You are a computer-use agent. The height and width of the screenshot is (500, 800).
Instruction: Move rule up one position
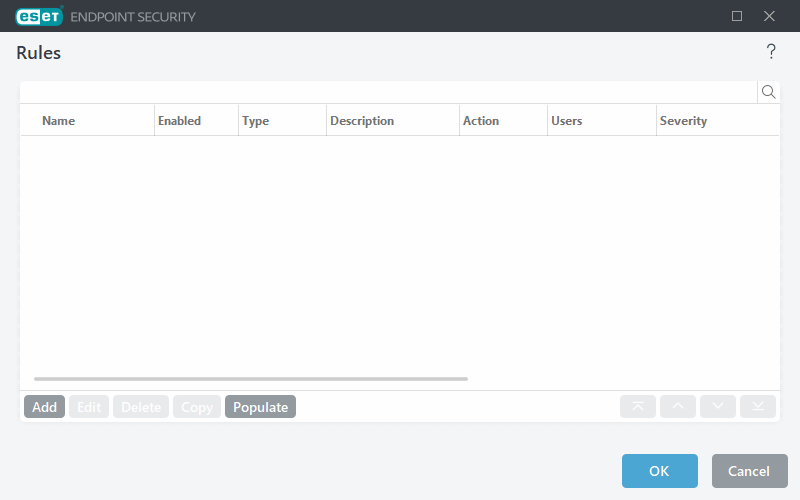[x=678, y=407]
